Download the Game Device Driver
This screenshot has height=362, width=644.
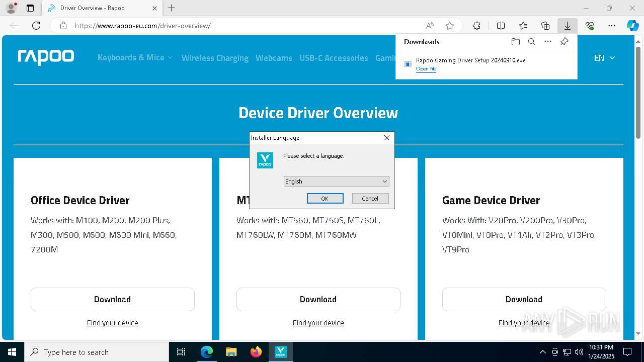tap(524, 299)
